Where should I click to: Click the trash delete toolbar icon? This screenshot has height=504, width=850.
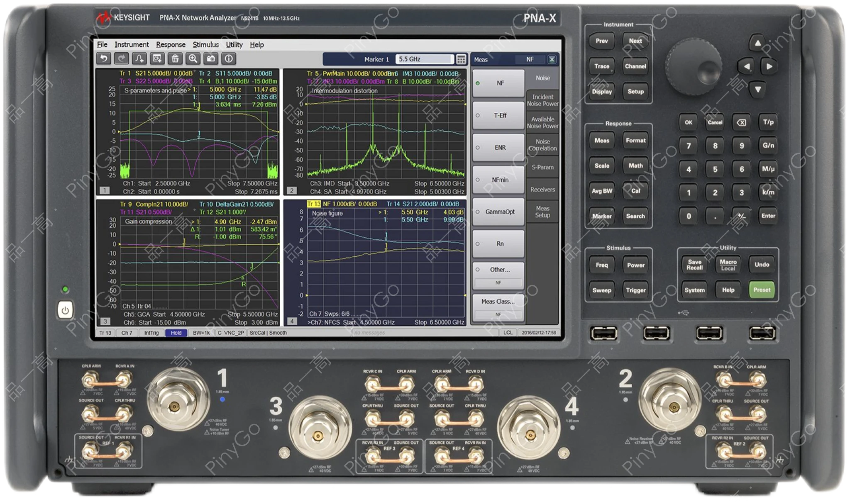pos(175,58)
